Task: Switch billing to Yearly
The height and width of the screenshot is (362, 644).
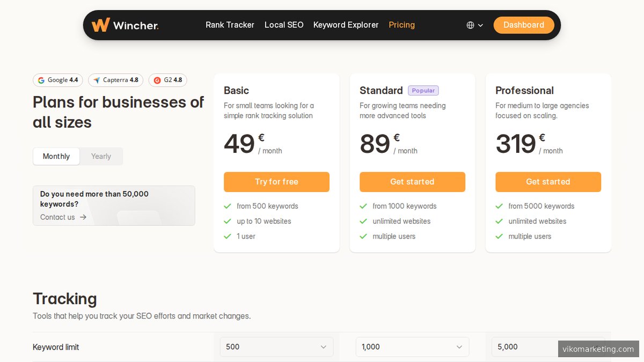Action: [x=101, y=157]
